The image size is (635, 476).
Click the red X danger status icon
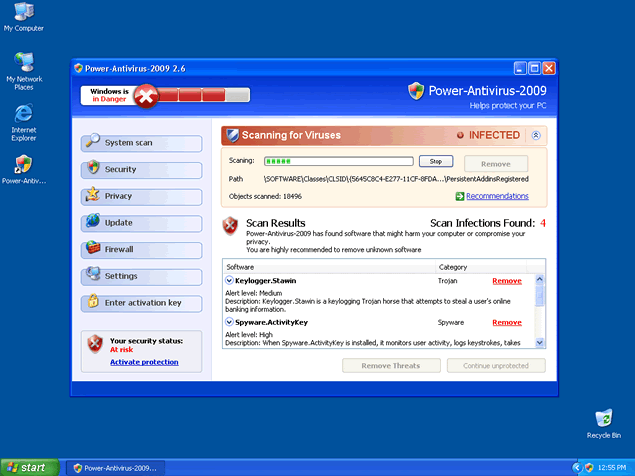pyautogui.click(x=146, y=96)
